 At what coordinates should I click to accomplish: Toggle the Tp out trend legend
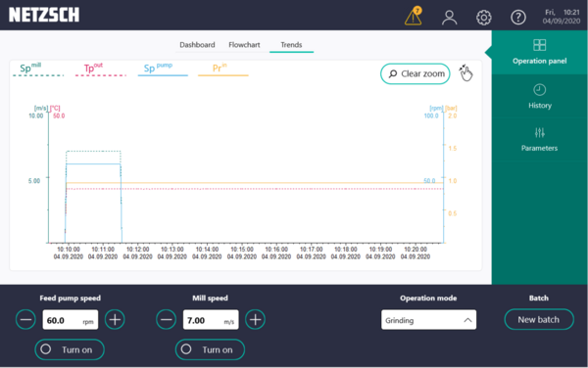[100, 69]
